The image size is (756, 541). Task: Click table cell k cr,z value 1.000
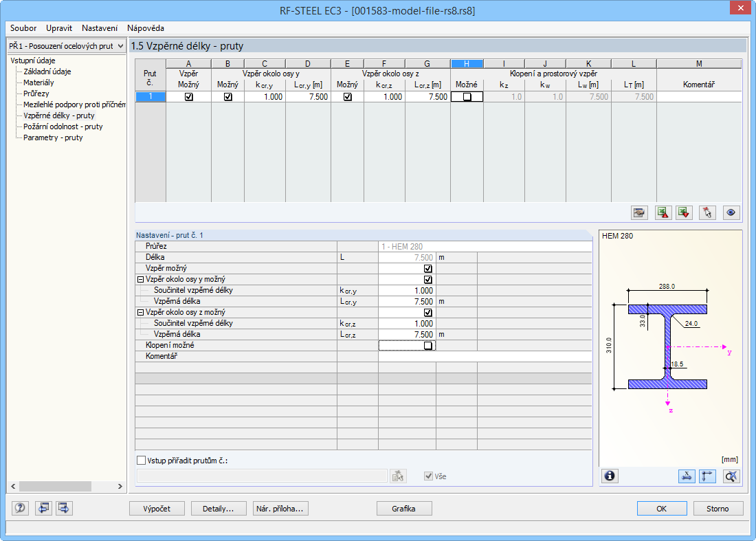click(384, 97)
